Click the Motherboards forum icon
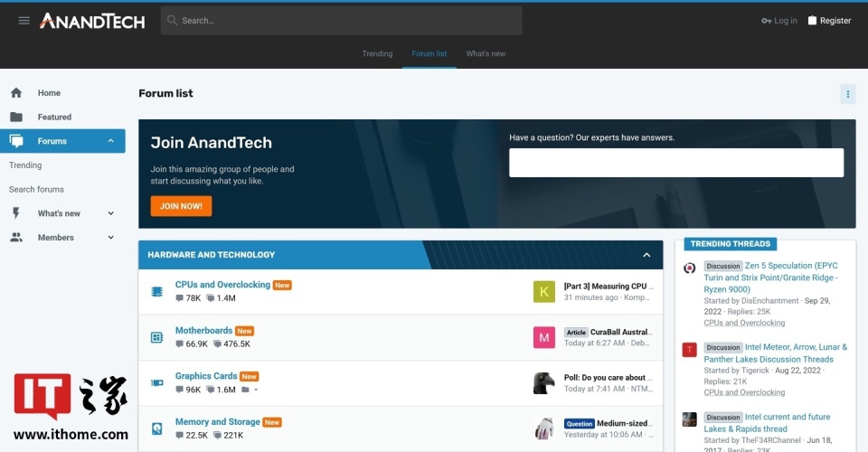Screen dimensions: 868x452 tap(156, 337)
